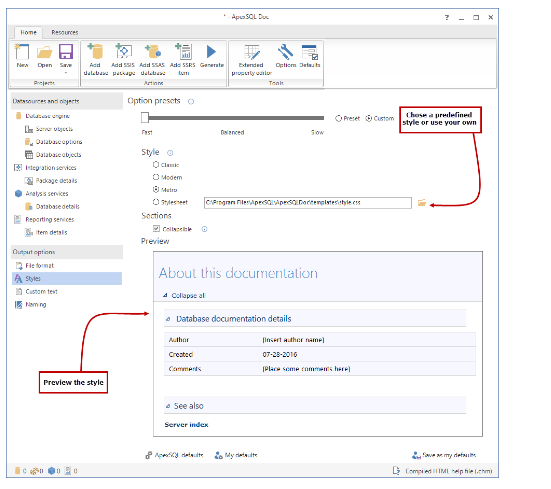Click the Slow label under presets slider

pyautogui.click(x=317, y=132)
